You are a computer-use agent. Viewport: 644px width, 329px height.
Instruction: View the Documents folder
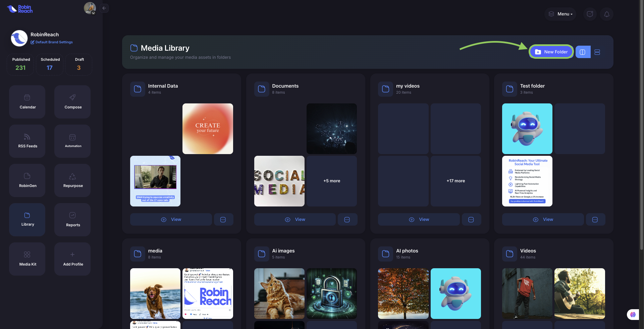tap(295, 220)
